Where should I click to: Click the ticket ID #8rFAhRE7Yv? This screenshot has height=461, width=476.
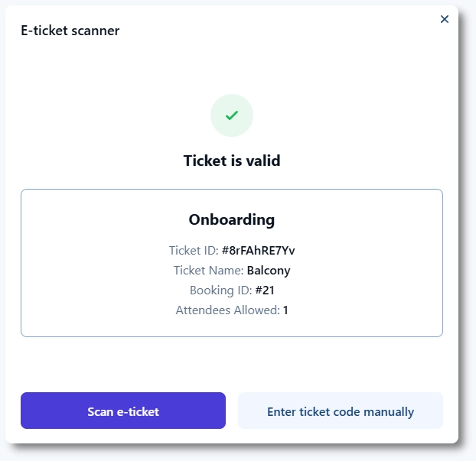(x=258, y=250)
